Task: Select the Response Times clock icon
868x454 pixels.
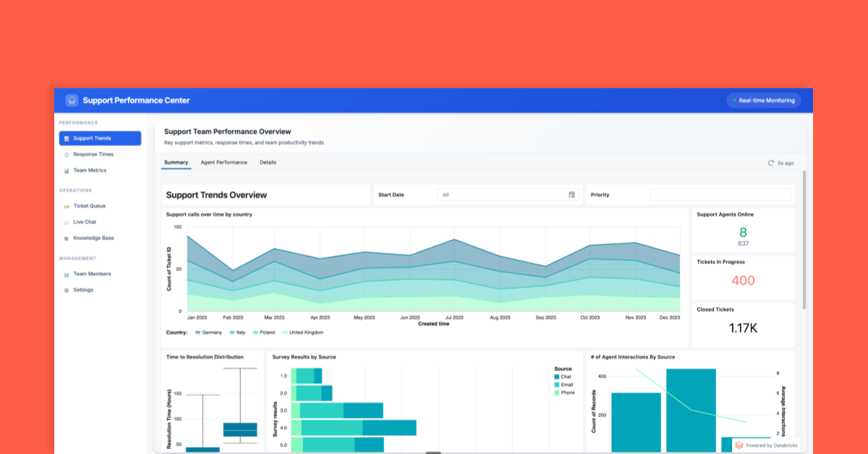Action: pos(68,154)
